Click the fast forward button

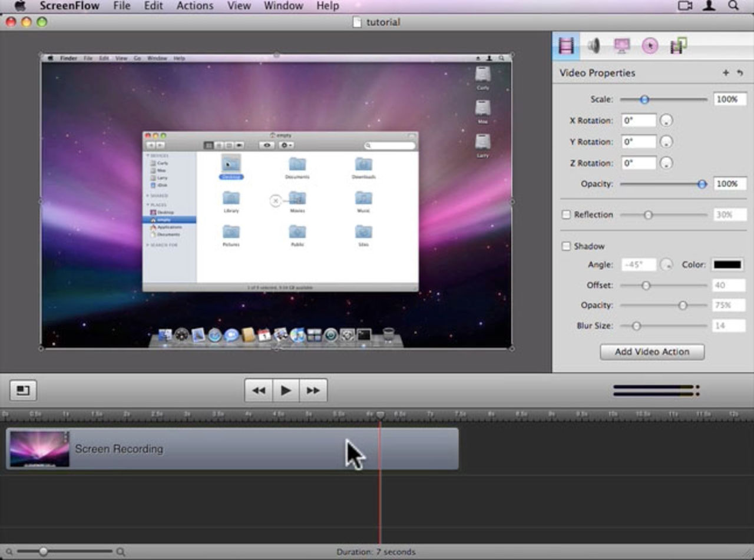coord(313,390)
